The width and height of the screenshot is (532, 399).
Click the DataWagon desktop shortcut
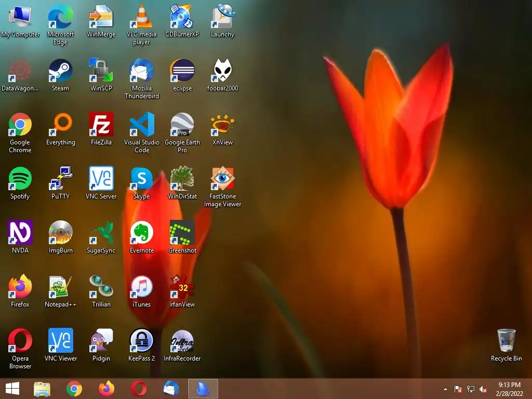pos(20,75)
